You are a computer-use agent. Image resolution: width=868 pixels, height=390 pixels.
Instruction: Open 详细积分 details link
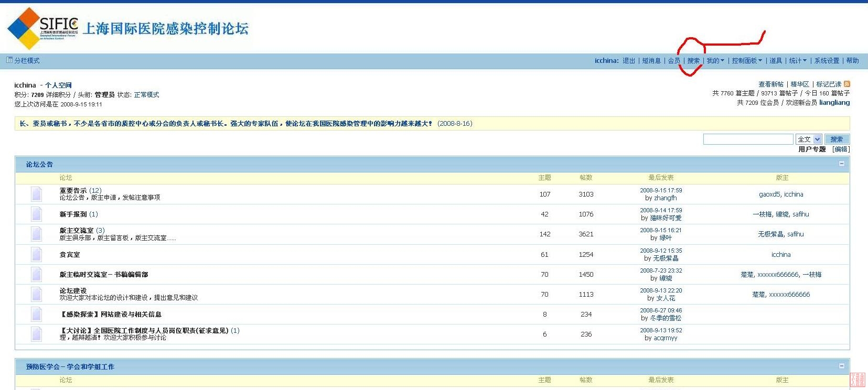tap(58, 95)
